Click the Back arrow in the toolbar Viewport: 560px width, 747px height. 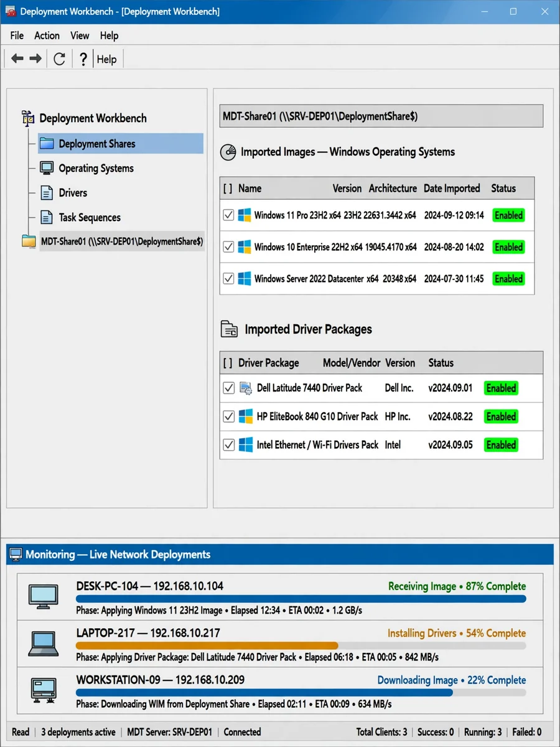(17, 59)
